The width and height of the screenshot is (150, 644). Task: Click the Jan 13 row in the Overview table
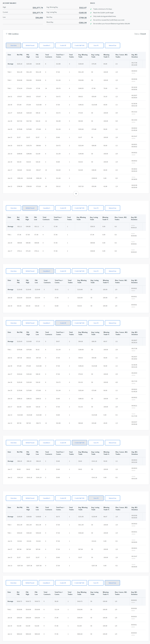point(75,178)
